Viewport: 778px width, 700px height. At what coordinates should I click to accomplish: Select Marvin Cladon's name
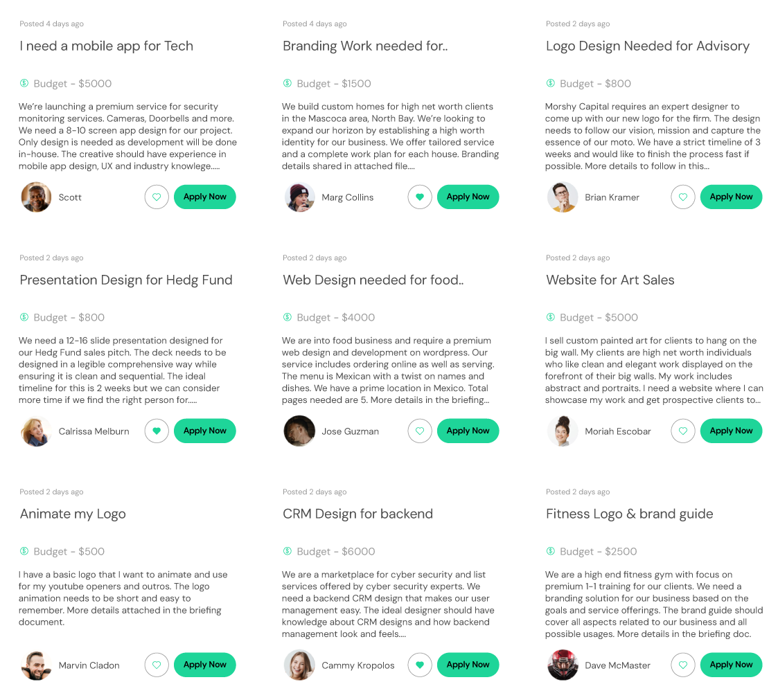tap(89, 665)
